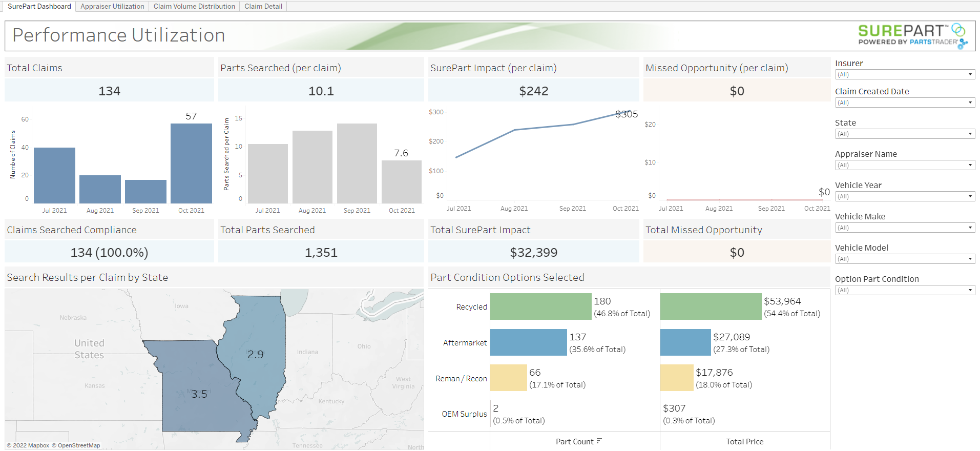
Task: Open the Claim Created Date dropdown
Action: pos(905,102)
